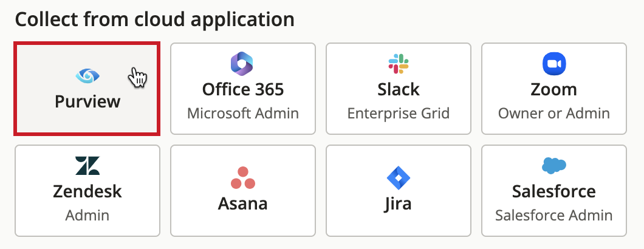Click the Zendesk Z logo
Viewport: 644px width, 249px height.
[x=87, y=166]
